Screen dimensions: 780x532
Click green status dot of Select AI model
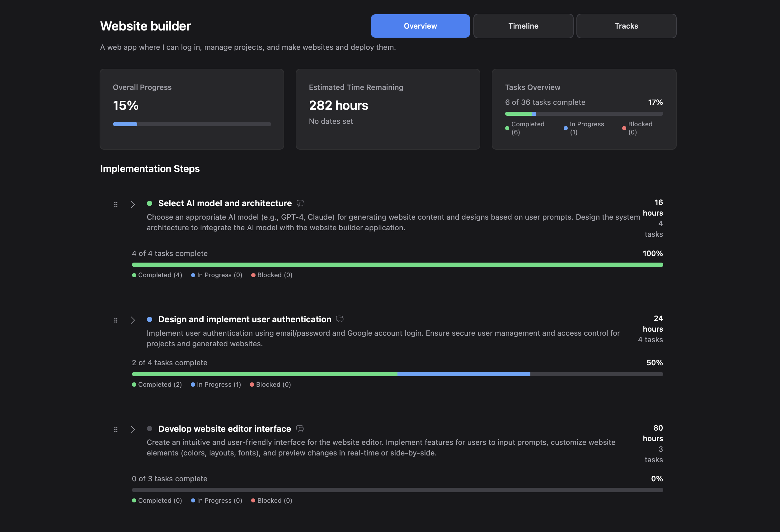[x=150, y=203]
